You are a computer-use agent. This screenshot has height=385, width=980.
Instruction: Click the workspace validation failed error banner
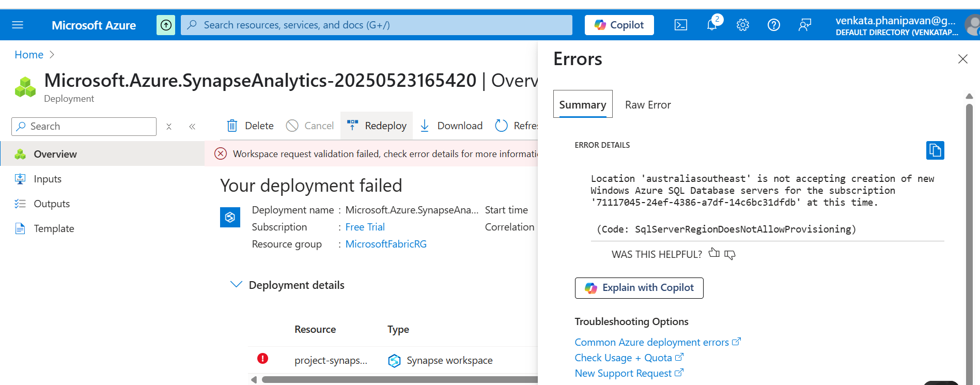click(x=371, y=153)
